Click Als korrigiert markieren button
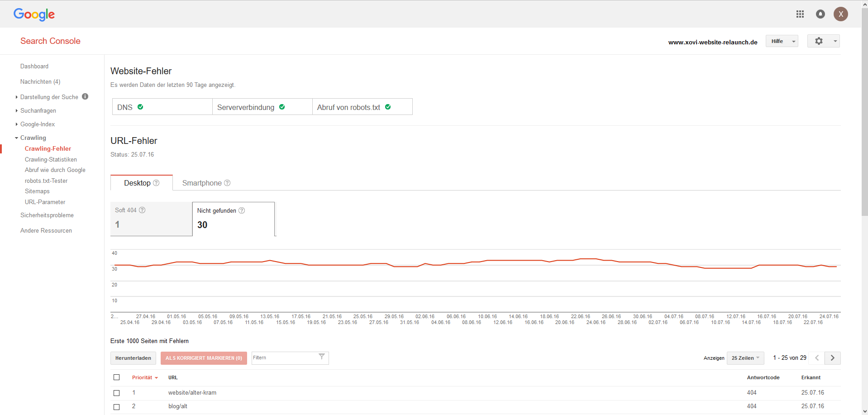The width and height of the screenshot is (868, 415). click(x=204, y=358)
